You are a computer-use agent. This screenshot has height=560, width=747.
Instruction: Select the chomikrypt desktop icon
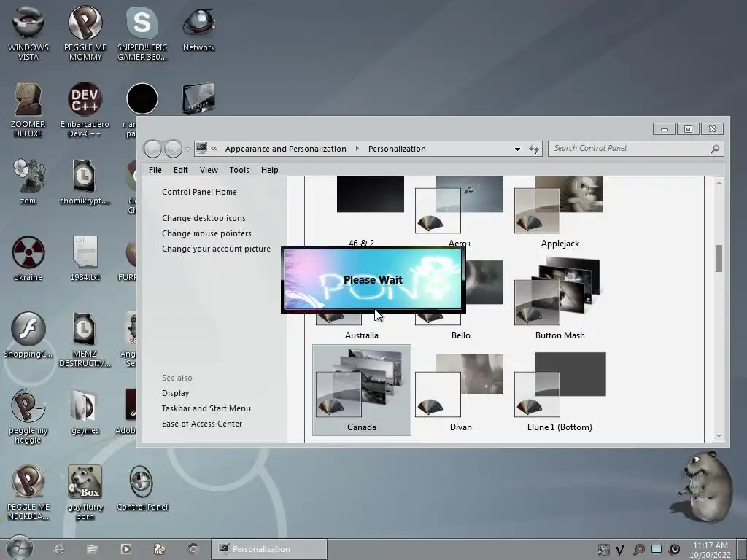click(85, 182)
